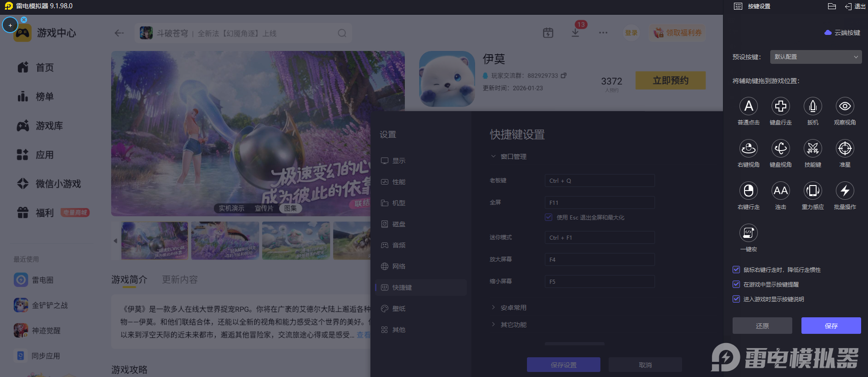Click the 云端按键 cloud keymap link
The width and height of the screenshot is (868, 377).
pos(843,33)
